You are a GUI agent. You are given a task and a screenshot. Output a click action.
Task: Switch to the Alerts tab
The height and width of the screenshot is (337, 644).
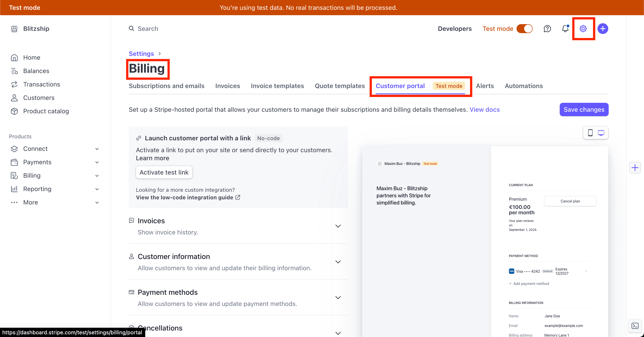pyautogui.click(x=485, y=86)
